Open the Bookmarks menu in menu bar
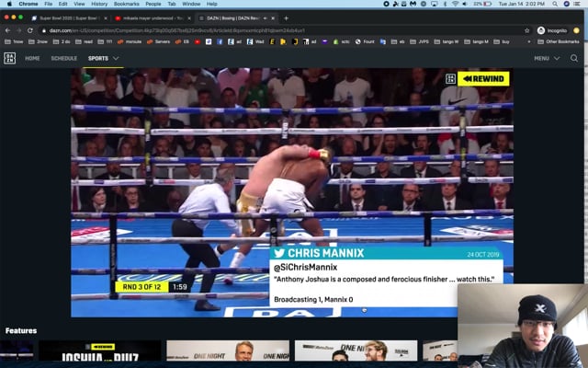The height and width of the screenshot is (368, 588). [127, 4]
